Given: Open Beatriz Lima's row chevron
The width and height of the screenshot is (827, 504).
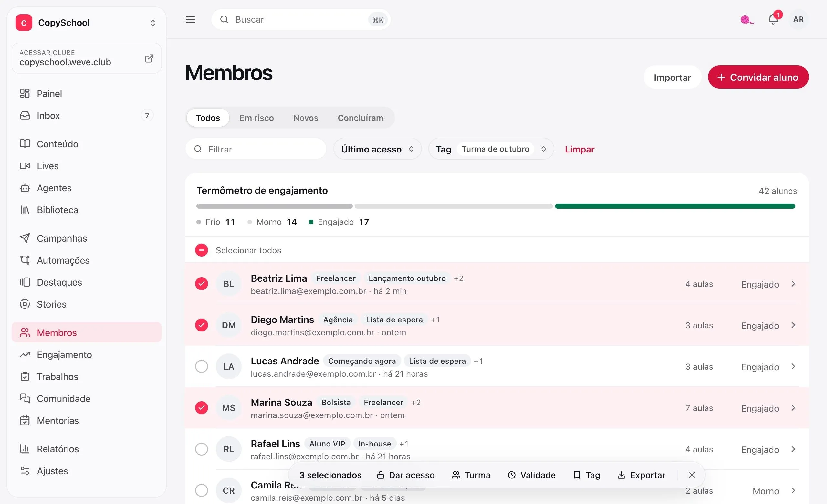Looking at the screenshot, I should [793, 284].
